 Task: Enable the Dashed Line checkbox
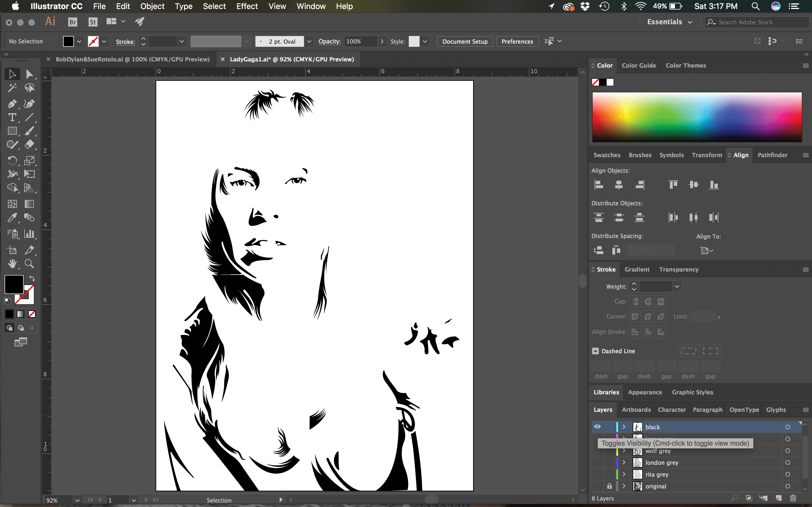coord(595,351)
